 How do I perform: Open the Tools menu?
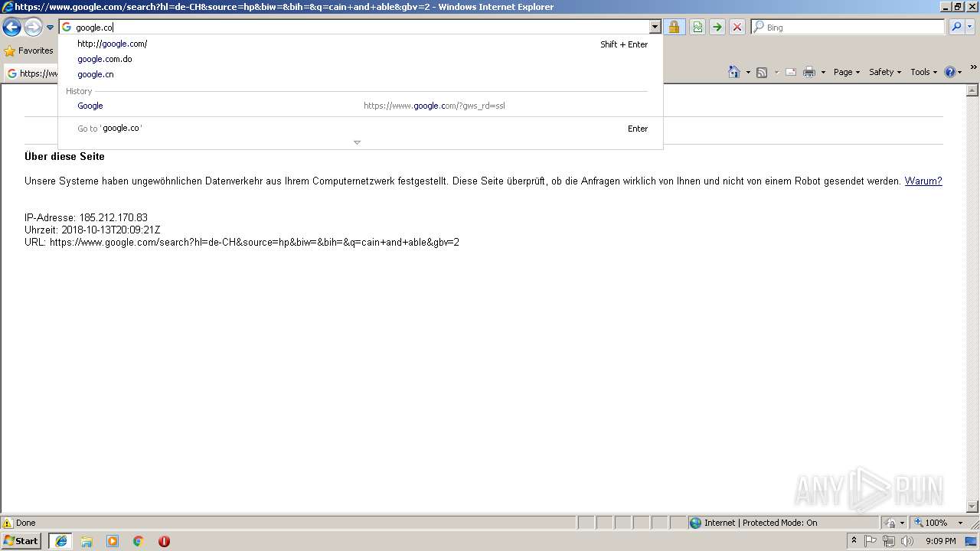923,72
